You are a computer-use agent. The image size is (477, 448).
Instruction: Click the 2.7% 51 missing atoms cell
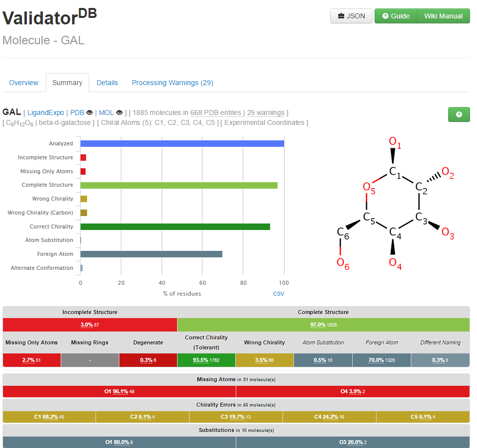point(32,360)
